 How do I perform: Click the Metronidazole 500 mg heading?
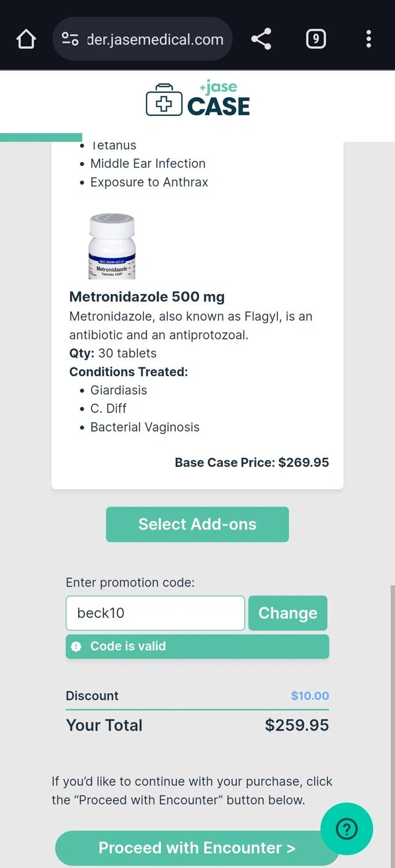tap(147, 297)
